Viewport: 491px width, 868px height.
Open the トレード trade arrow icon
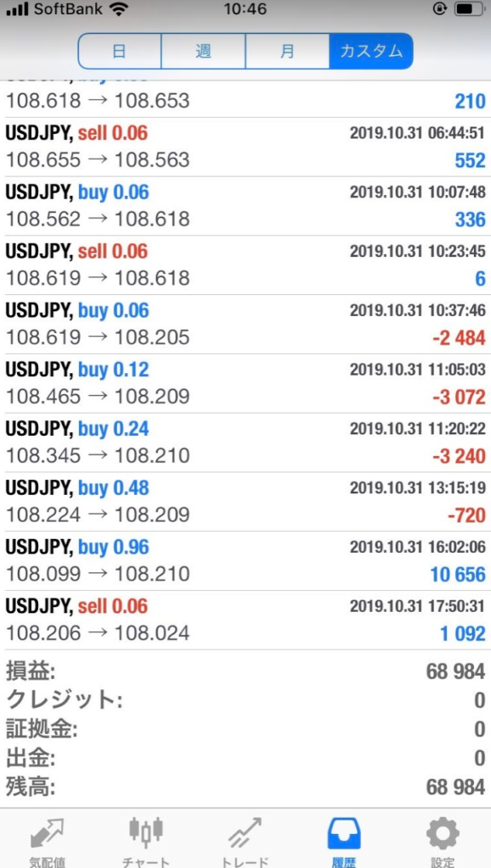pos(245,832)
